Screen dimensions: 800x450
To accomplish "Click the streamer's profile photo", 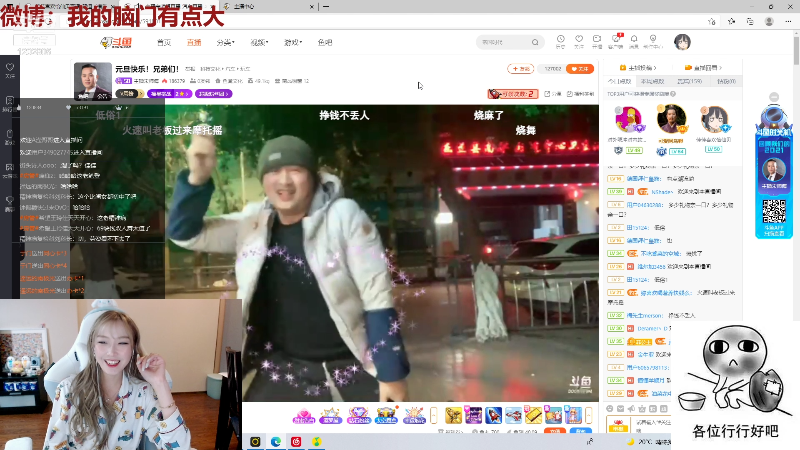I will [x=92, y=81].
